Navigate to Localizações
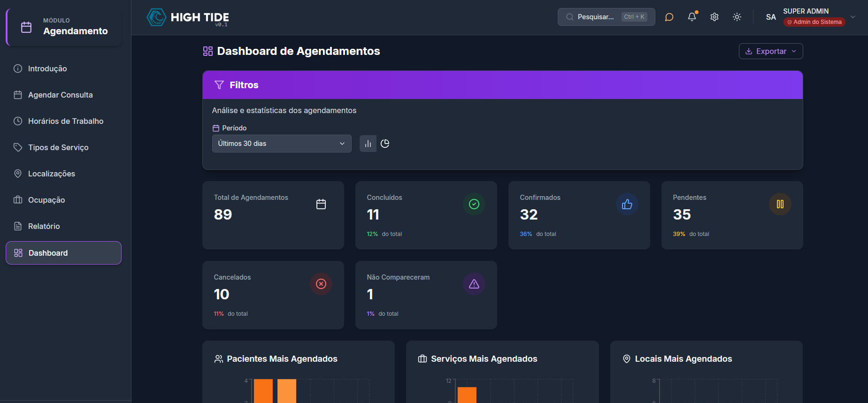 click(63, 174)
